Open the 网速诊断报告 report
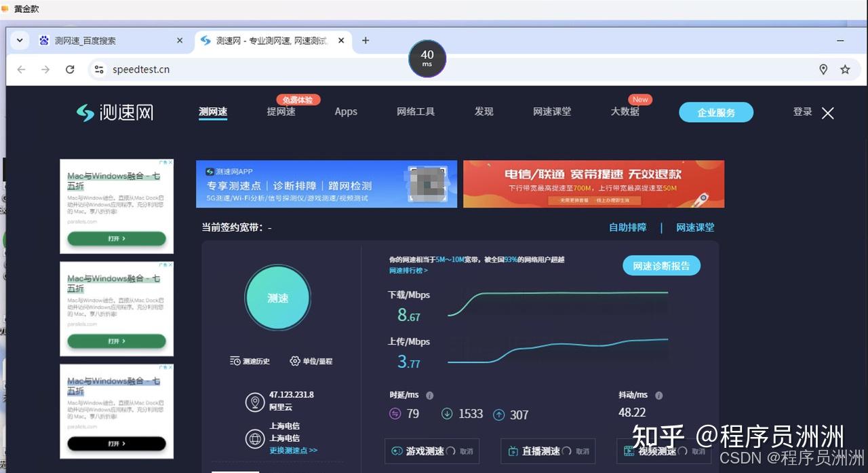This screenshot has width=868, height=473. click(661, 265)
